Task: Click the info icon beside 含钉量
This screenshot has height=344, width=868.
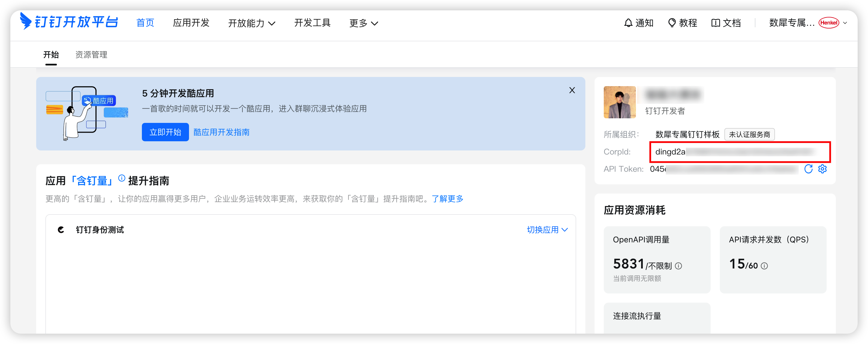Action: [122, 178]
